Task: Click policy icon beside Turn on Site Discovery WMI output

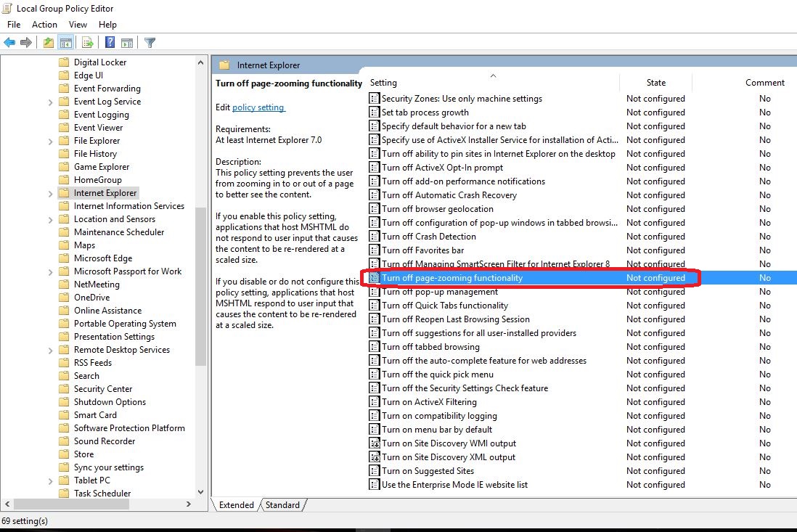Action: [x=374, y=443]
